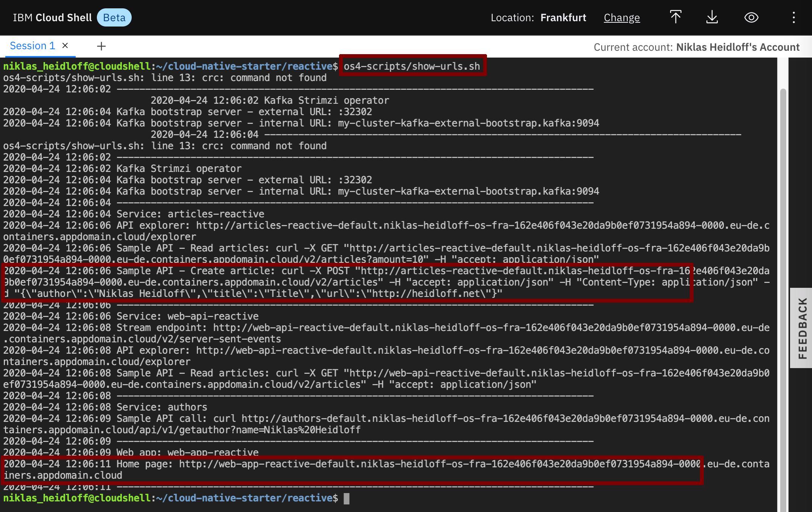Screen dimensions: 812x512
Task: Click the os4-scripts/show-urls.sh command text
Action: click(412, 66)
